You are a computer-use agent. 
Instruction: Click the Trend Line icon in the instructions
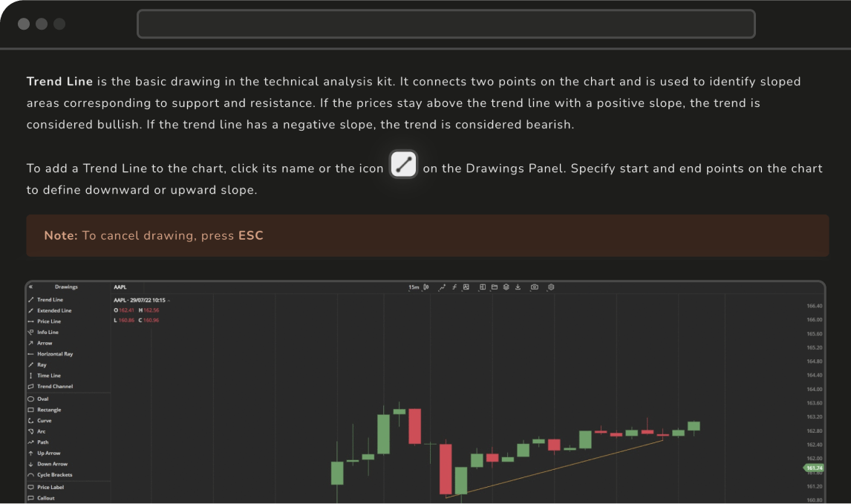(x=403, y=164)
